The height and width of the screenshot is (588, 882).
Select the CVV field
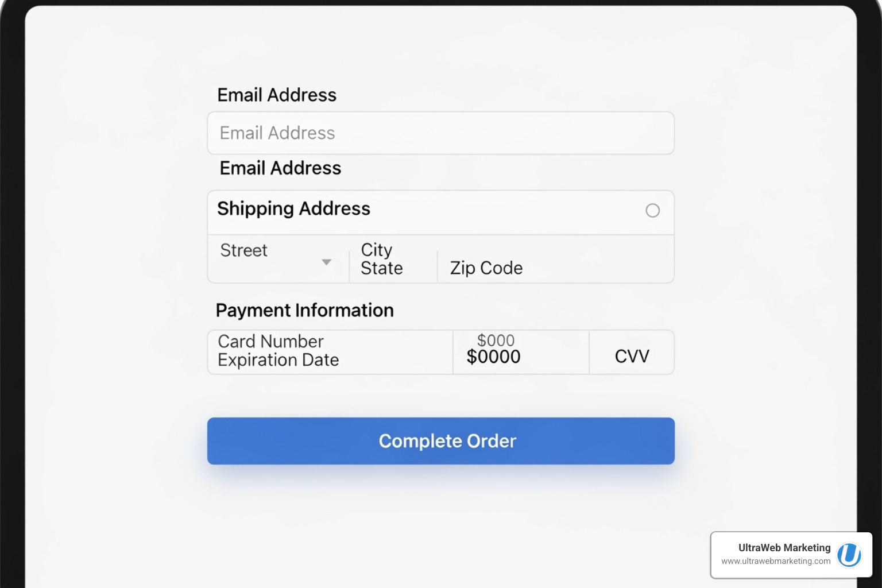pos(632,355)
